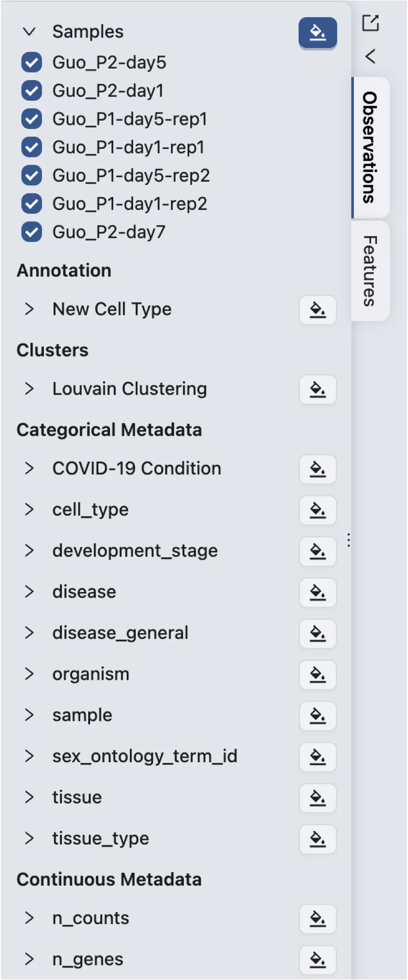Toggle the Guo_P1-day1-rep1 checkbox
This screenshot has height=980, width=408.
click(x=32, y=147)
